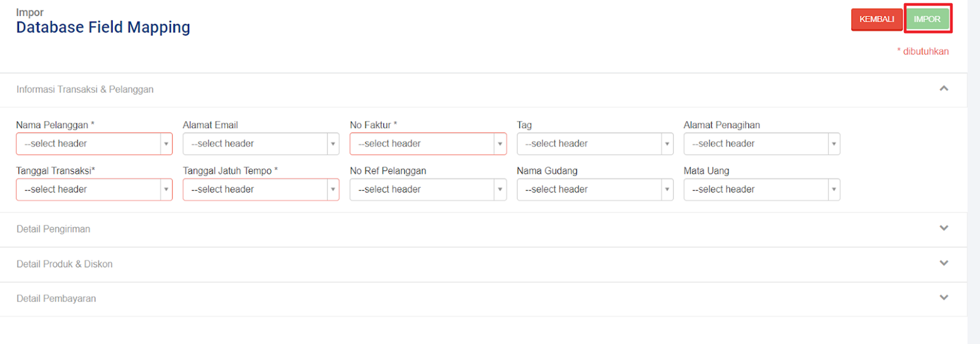
Task: Open the Nama Gudang header dropdown
Action: tap(595, 189)
